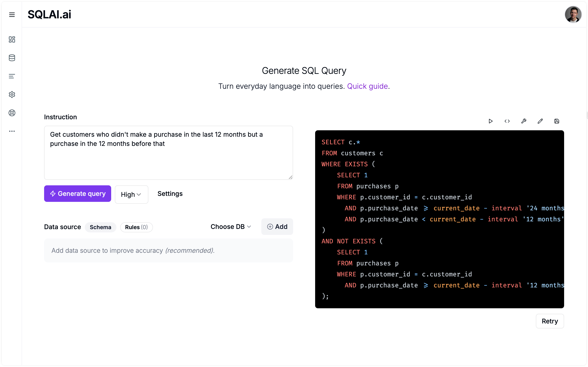
Task: Open the dashboard grid icon in sidebar
Action: (12, 39)
